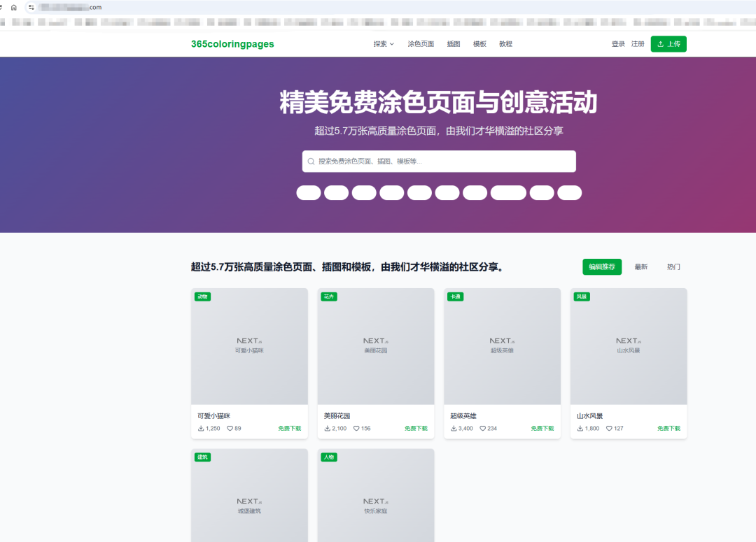Click the 动物 badge on the kitten card

point(202,297)
